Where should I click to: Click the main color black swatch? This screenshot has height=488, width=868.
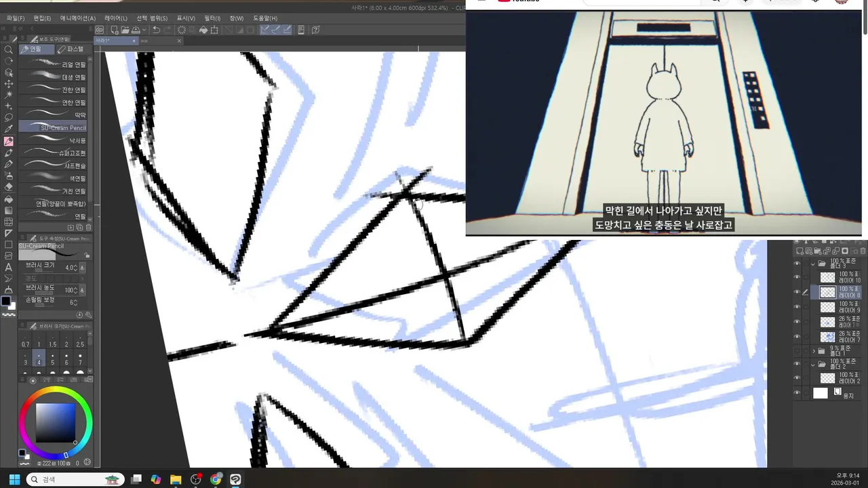[x=6, y=300]
